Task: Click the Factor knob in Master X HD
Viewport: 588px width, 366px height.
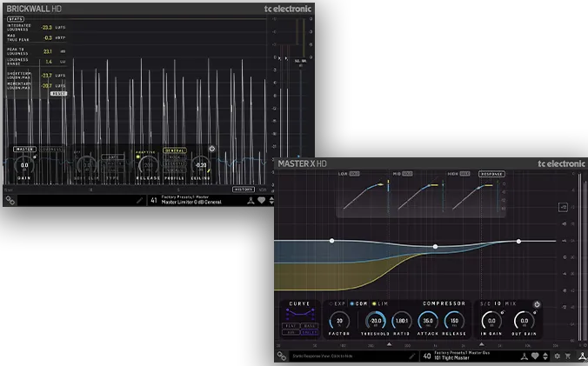Action: (339, 321)
